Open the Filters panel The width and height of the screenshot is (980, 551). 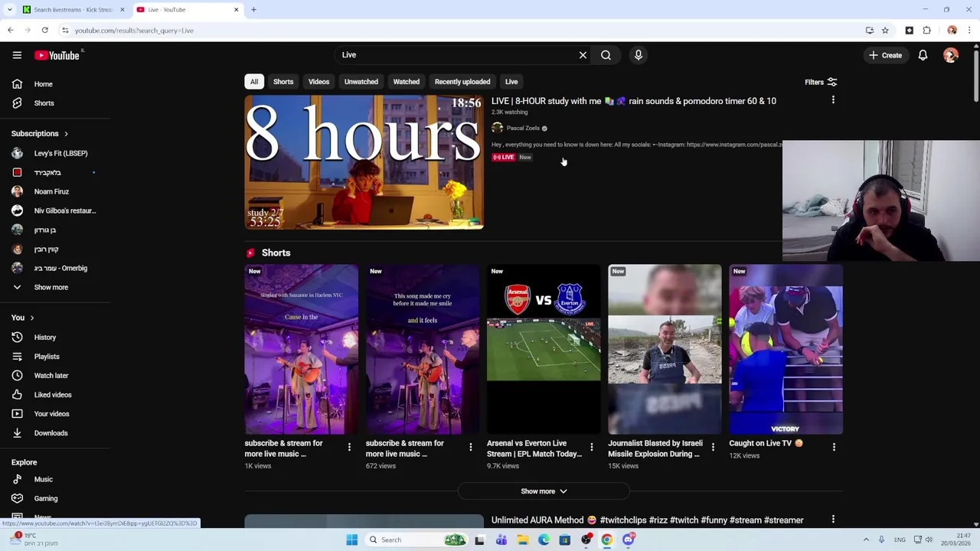point(821,82)
